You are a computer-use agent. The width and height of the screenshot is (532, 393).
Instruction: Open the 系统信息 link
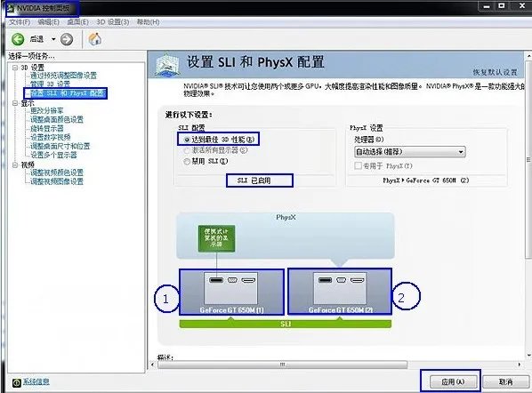36,381
